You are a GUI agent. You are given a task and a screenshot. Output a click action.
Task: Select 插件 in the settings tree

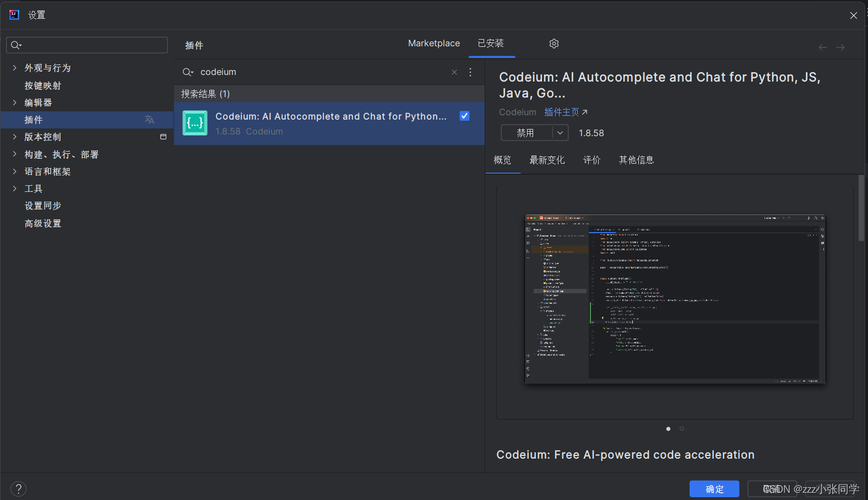pos(87,120)
